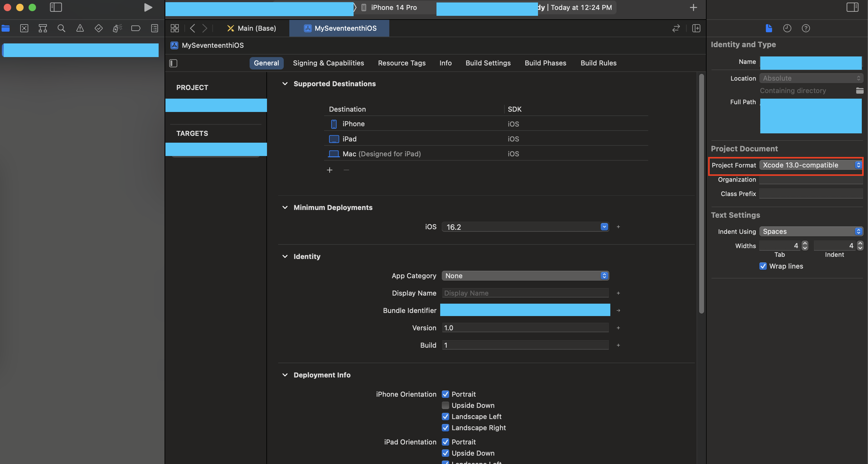Open the Issue navigator warning icon
This screenshot has height=464, width=868.
point(80,28)
